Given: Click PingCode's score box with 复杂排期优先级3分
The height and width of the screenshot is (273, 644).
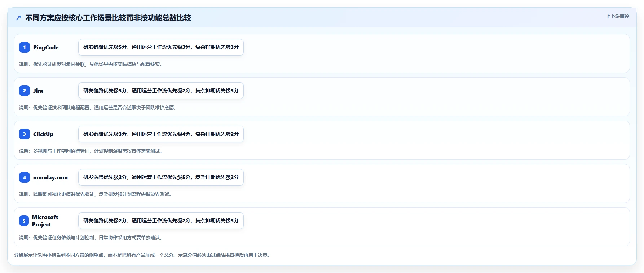Looking at the screenshot, I should click(161, 47).
